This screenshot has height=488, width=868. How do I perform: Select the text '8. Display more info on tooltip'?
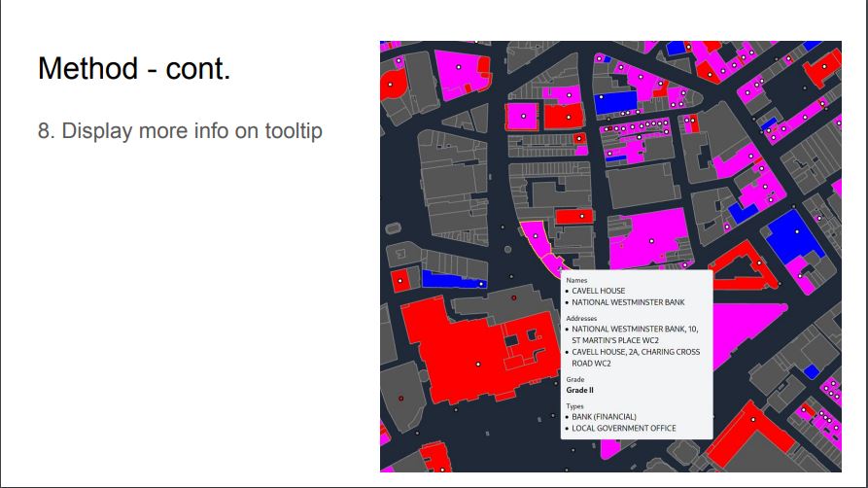click(180, 131)
